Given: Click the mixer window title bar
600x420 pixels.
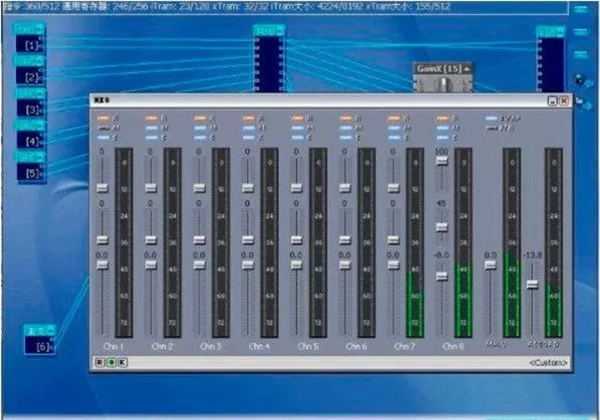Looking at the screenshot, I should coord(300,101).
